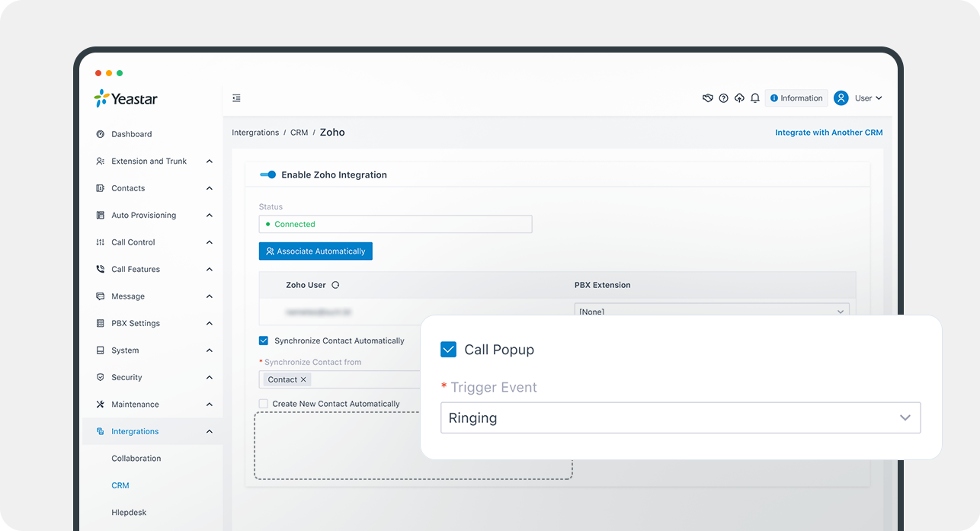
Task: Click the cloud upload icon in the top bar
Action: (739, 98)
